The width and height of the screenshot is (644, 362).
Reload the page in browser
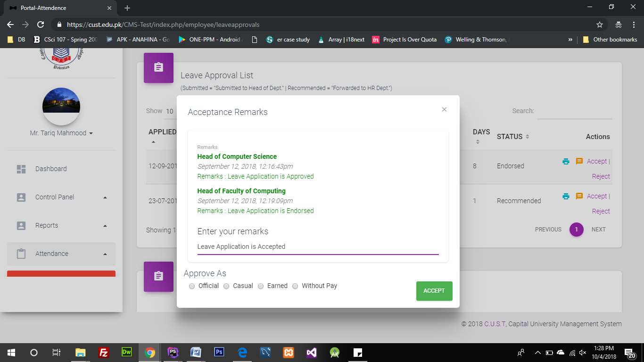pos(41,25)
